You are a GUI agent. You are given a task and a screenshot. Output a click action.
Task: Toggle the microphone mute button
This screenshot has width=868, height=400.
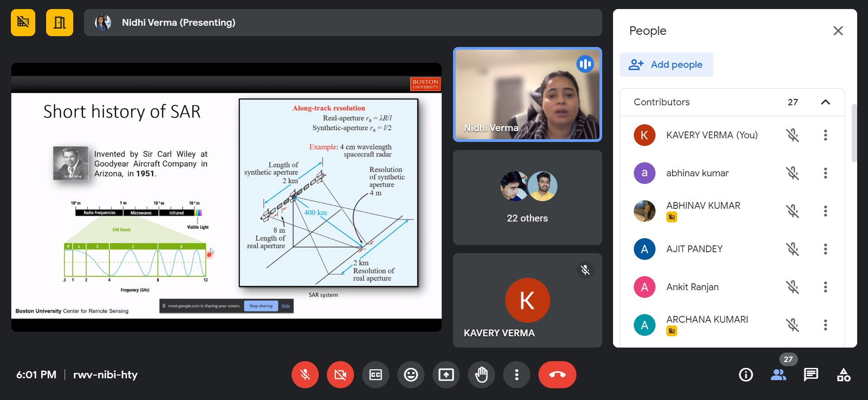305,375
